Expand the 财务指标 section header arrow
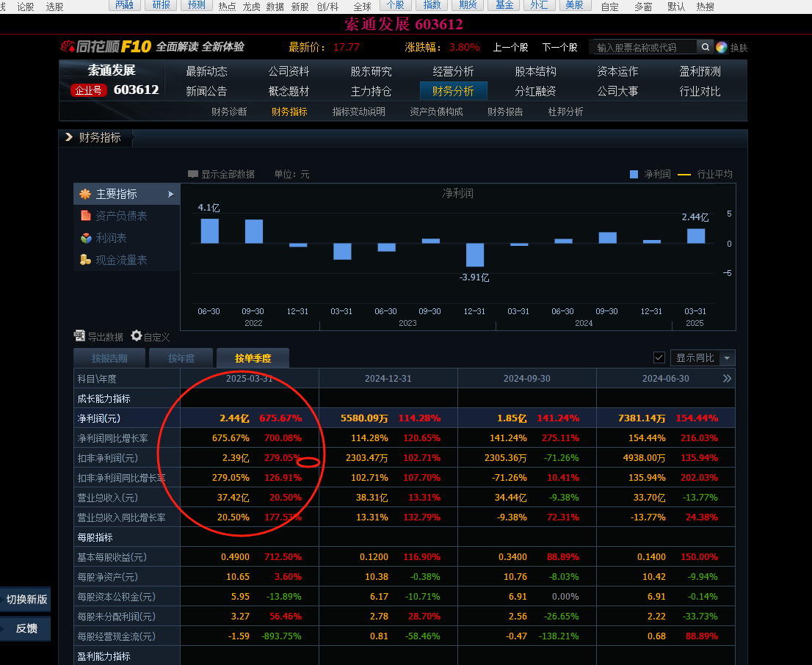812x665 pixels. pyautogui.click(x=69, y=137)
